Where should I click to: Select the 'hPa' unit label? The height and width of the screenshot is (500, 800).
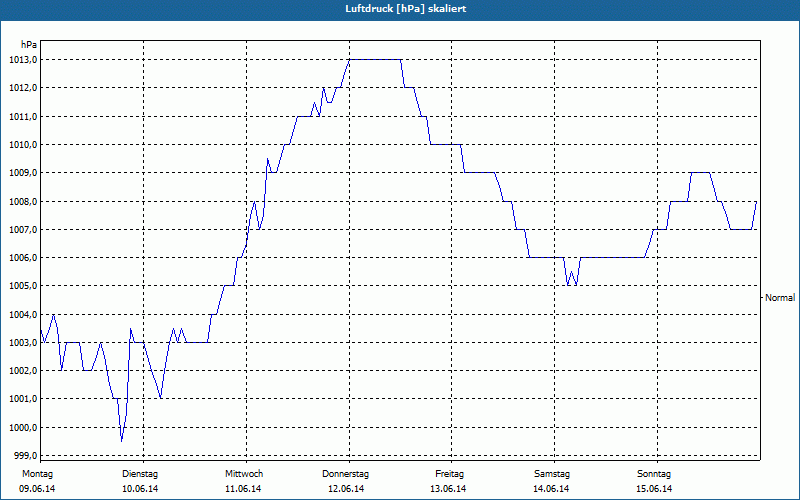click(x=29, y=45)
